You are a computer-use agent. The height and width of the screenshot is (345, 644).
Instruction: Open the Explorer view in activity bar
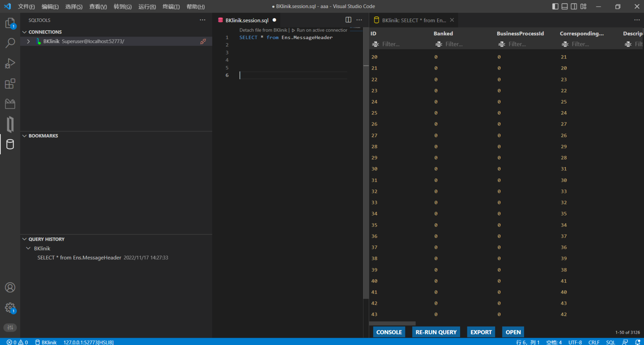pyautogui.click(x=10, y=23)
